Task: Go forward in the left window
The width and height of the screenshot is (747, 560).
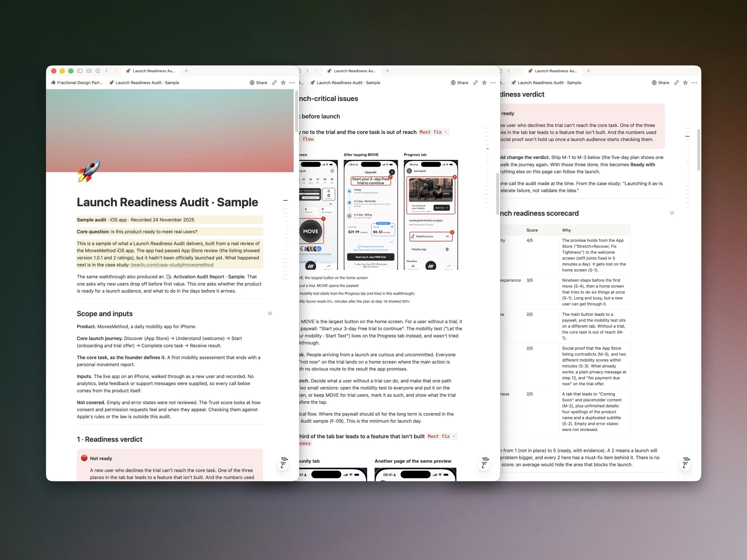Action: click(x=115, y=71)
